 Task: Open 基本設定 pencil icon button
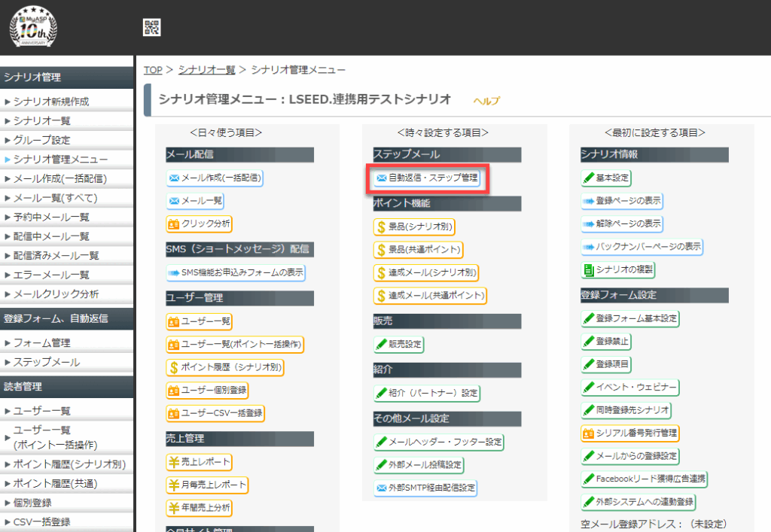tap(606, 178)
